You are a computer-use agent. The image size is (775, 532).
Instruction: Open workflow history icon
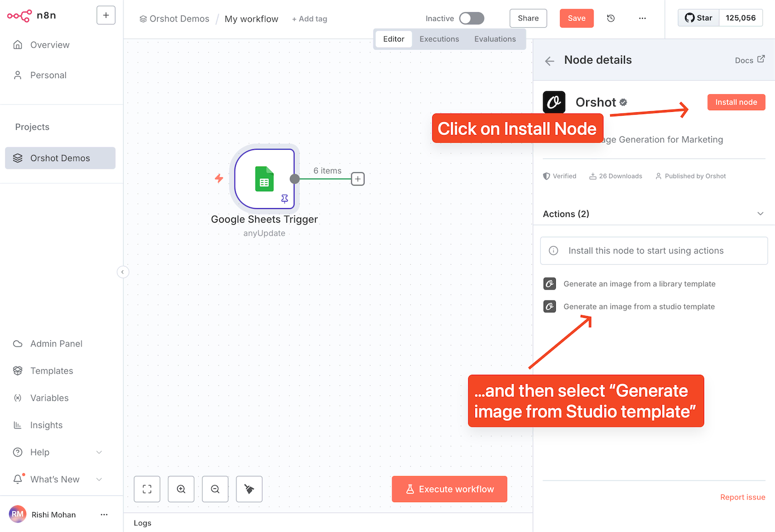[611, 18]
